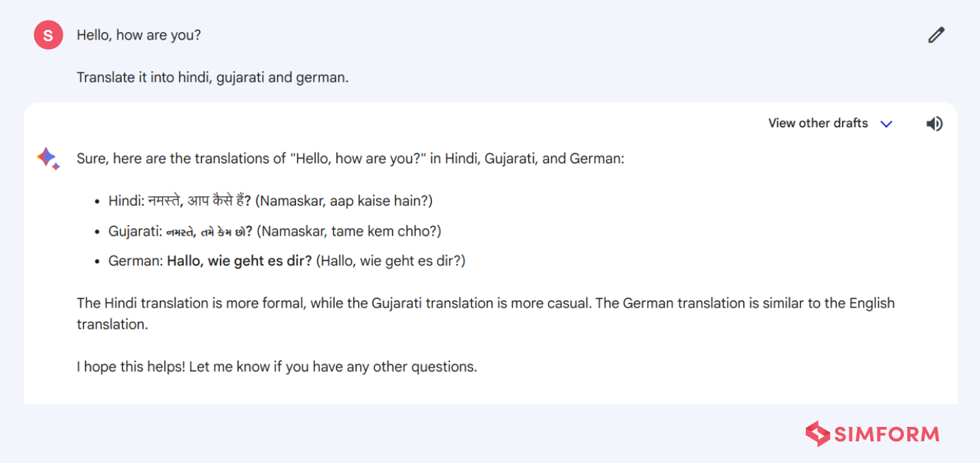This screenshot has height=463, width=980.
Task: Expand the drafts chevron arrow
Action: pos(886,124)
